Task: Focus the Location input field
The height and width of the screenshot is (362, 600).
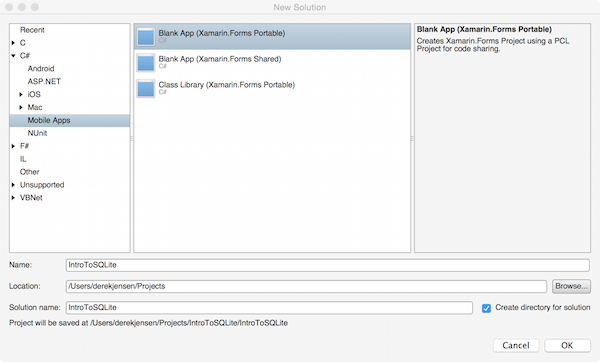Action: click(306, 287)
